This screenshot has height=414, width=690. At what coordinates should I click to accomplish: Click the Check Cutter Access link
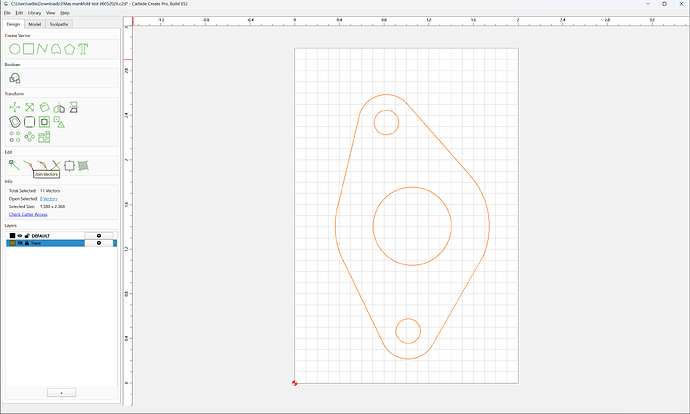(x=28, y=214)
